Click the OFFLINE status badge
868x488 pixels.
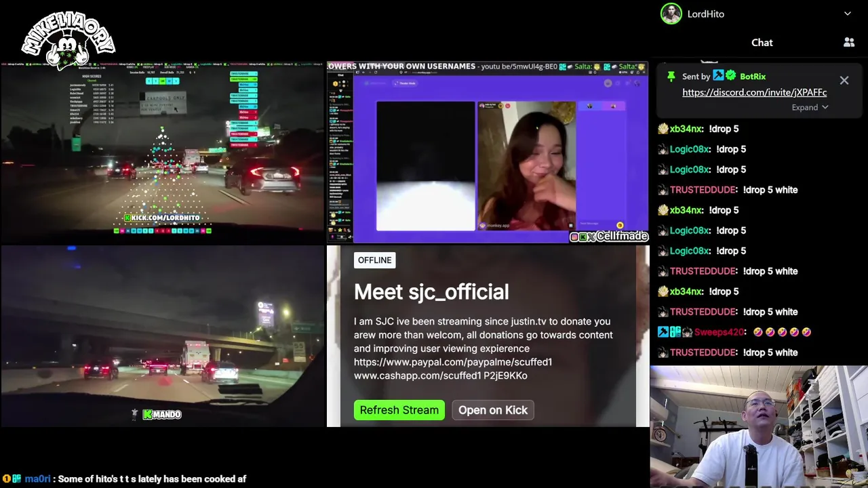click(x=374, y=260)
